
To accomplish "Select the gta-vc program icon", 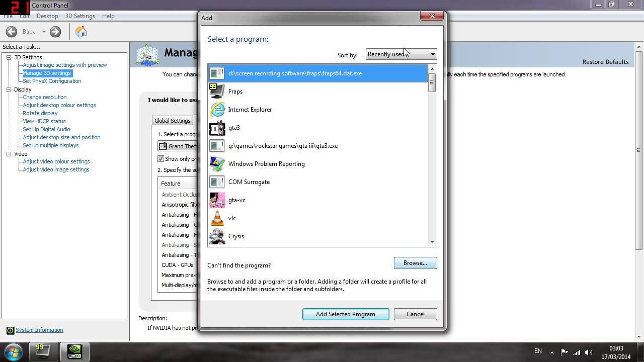I will pos(217,200).
